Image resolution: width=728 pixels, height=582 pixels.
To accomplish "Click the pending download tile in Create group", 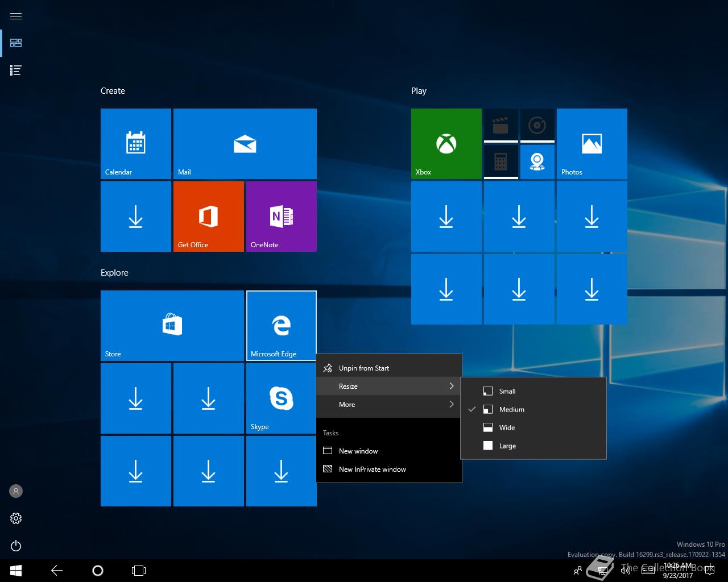I will click(x=136, y=217).
